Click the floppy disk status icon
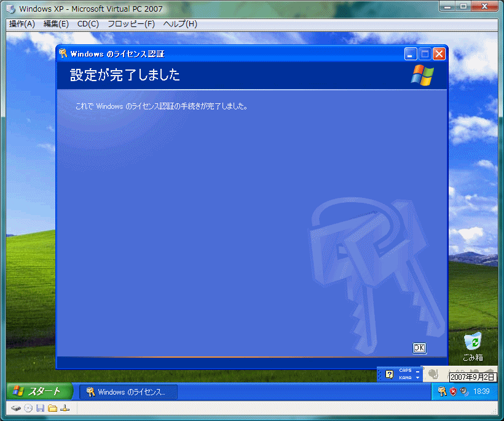 40,409
